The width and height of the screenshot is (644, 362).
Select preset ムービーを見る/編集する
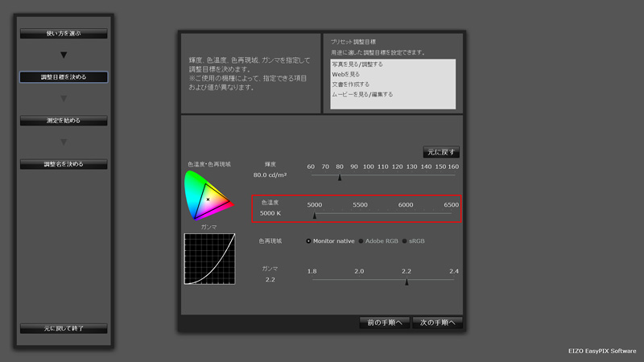(362, 94)
